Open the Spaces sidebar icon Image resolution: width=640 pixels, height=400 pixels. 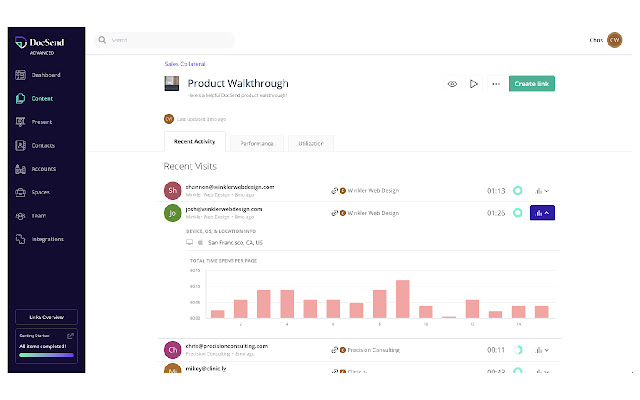21,192
